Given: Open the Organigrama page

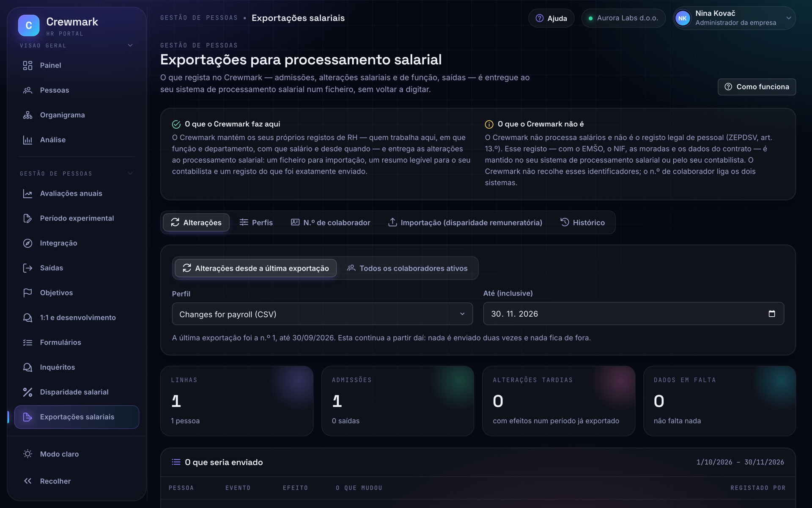Looking at the screenshot, I should point(77,115).
